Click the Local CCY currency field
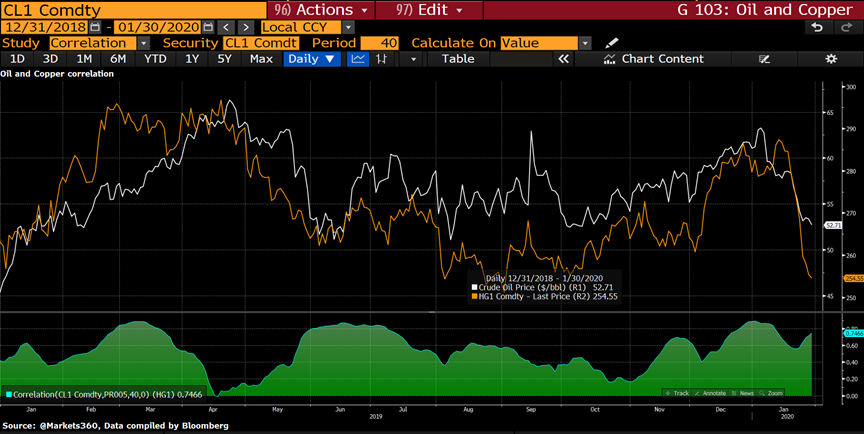Image resolution: width=864 pixels, height=434 pixels. [301, 27]
